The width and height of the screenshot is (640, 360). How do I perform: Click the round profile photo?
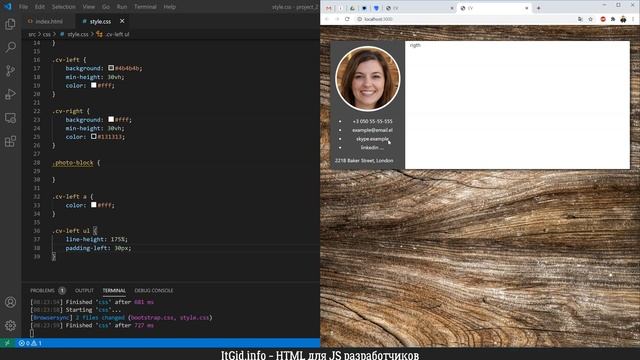coord(367,78)
